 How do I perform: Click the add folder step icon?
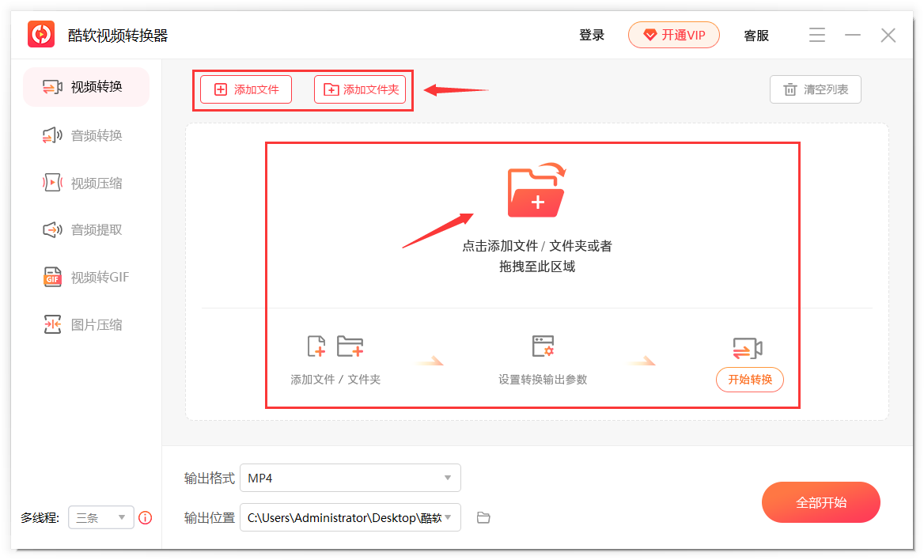pyautogui.click(x=350, y=346)
